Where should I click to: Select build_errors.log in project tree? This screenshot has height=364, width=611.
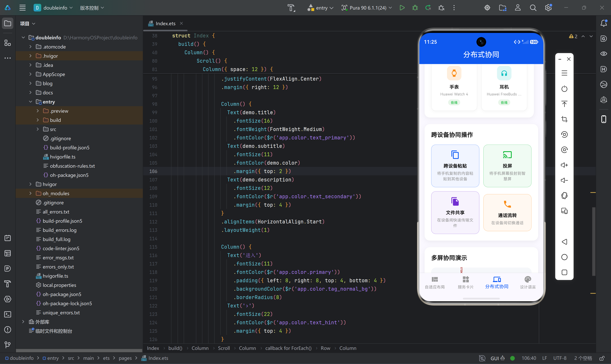[x=60, y=230]
